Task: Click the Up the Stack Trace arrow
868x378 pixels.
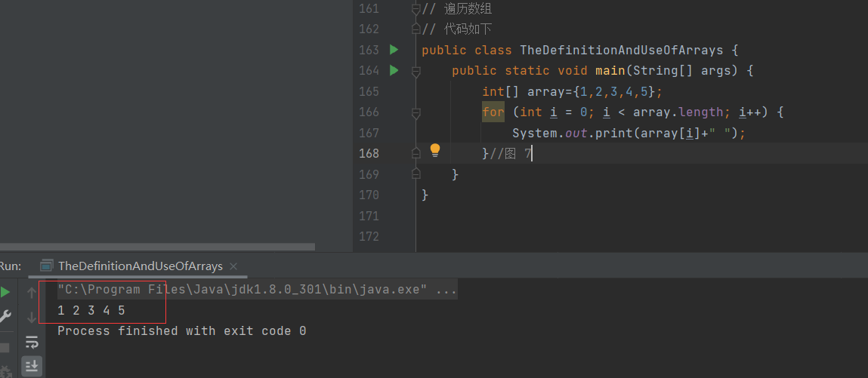Action: click(x=32, y=293)
